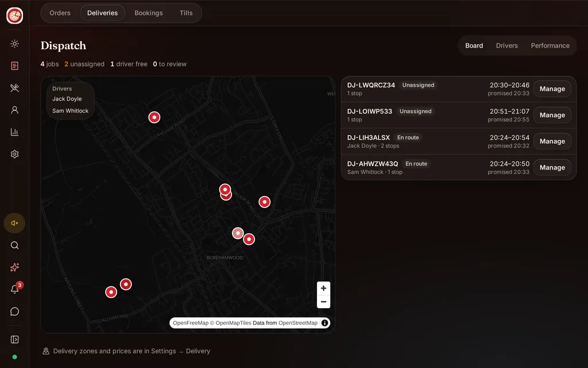The image size is (588, 368).
Task: Click the 1 driver free counter
Action: click(129, 64)
